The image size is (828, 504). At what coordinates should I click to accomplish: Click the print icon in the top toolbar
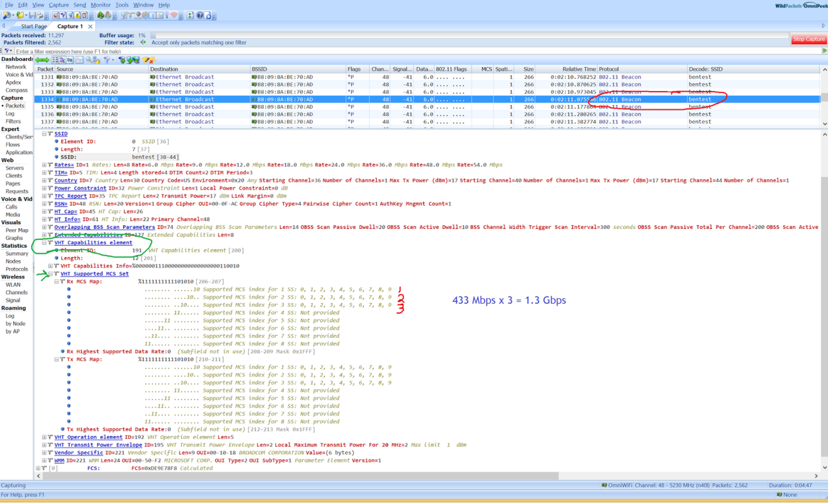pyautogui.click(x=40, y=16)
